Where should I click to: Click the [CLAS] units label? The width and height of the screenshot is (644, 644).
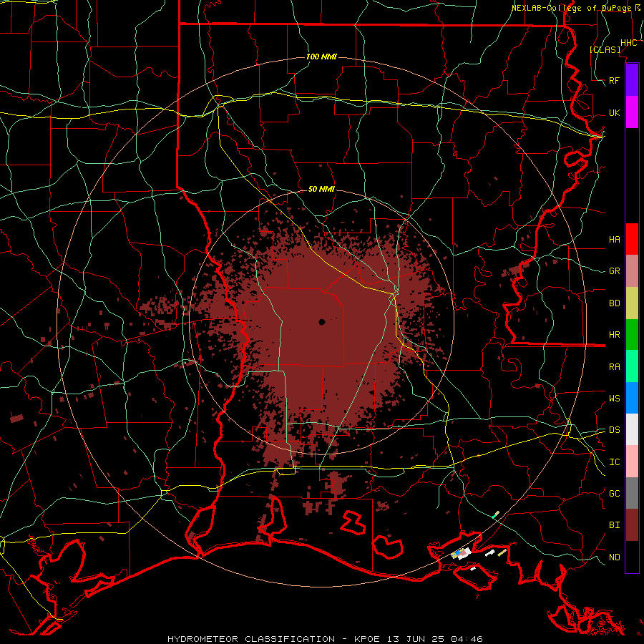click(605, 49)
